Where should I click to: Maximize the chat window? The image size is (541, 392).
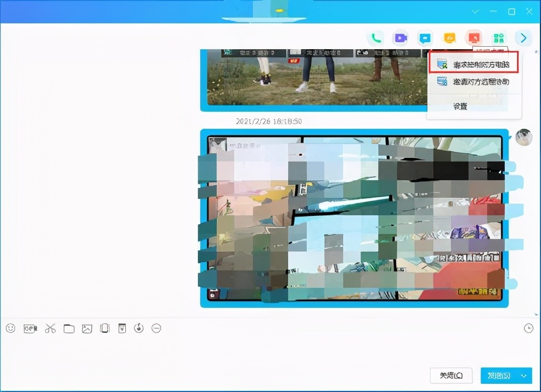512,12
